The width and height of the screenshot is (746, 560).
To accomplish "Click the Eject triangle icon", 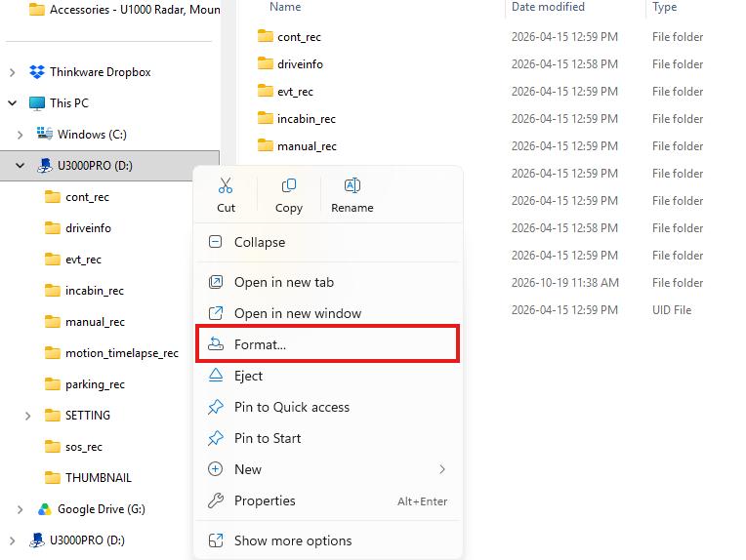I will tap(216, 376).
